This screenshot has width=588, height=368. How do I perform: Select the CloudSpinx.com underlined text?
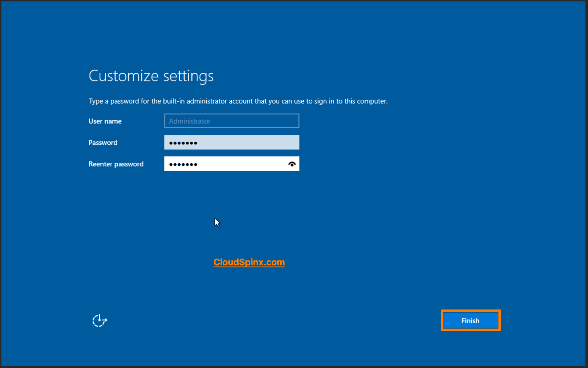pos(249,262)
